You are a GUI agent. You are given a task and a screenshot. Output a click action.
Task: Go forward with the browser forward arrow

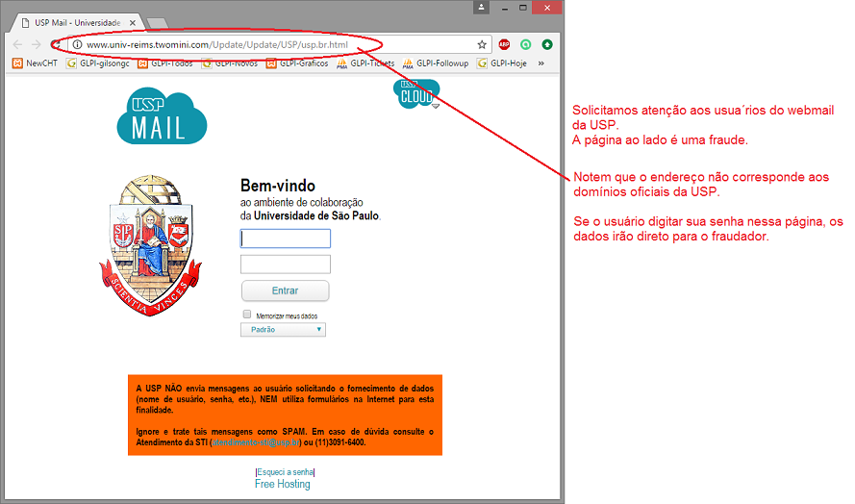point(36,45)
